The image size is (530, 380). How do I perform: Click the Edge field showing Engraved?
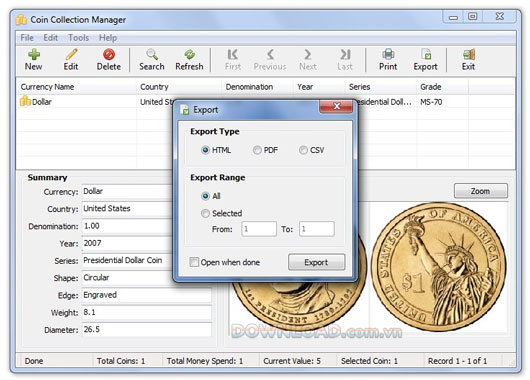click(147, 295)
